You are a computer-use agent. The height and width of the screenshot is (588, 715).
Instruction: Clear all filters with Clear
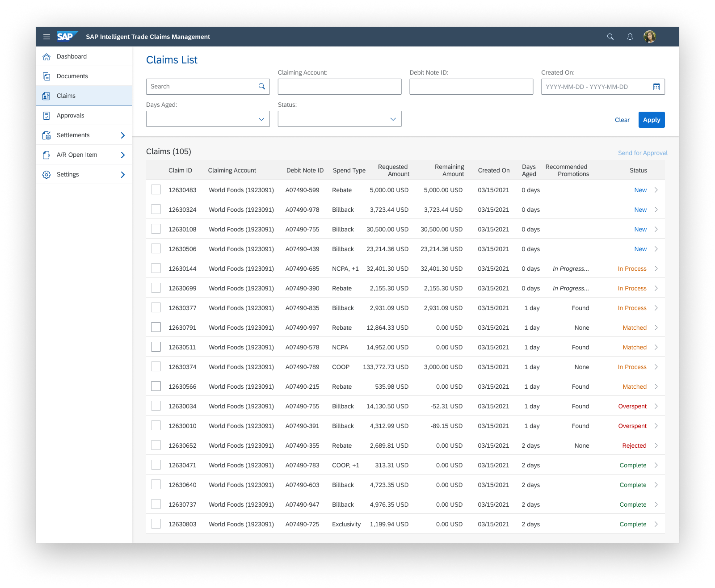[x=622, y=120]
